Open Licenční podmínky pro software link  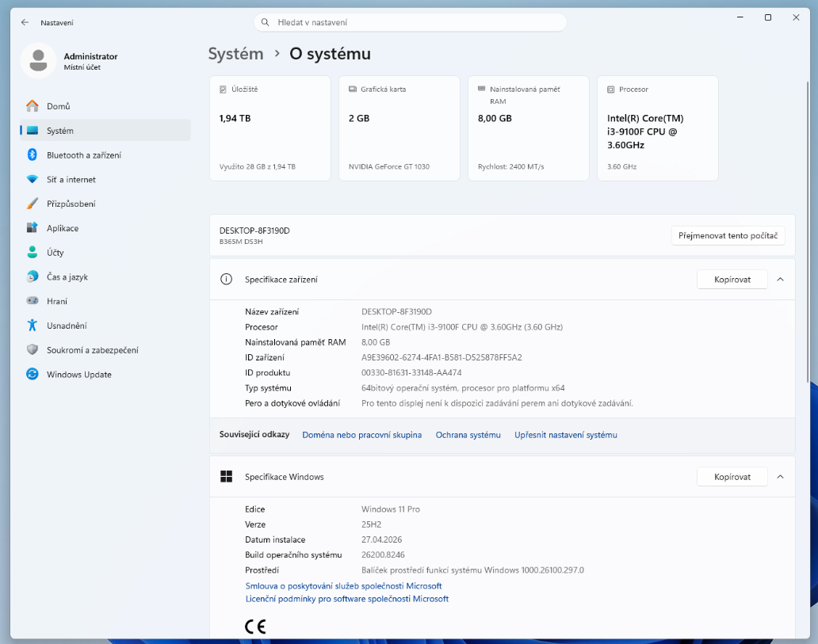[347, 599]
